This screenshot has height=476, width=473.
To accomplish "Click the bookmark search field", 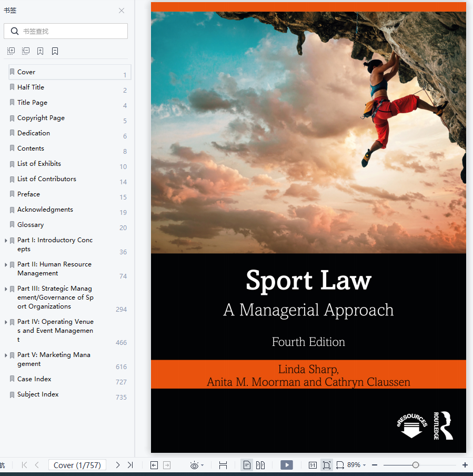I will [x=66, y=31].
